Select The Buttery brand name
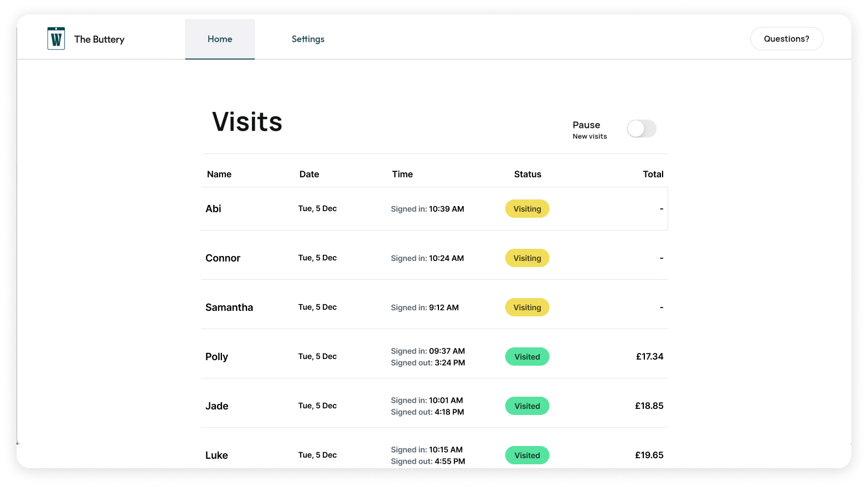 tap(99, 39)
